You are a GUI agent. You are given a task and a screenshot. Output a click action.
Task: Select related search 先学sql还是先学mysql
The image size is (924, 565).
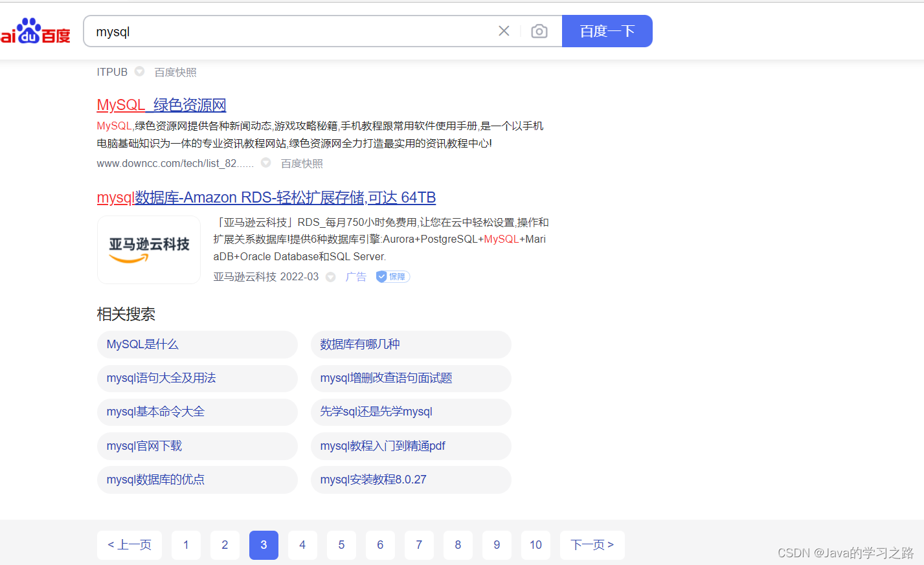point(411,412)
